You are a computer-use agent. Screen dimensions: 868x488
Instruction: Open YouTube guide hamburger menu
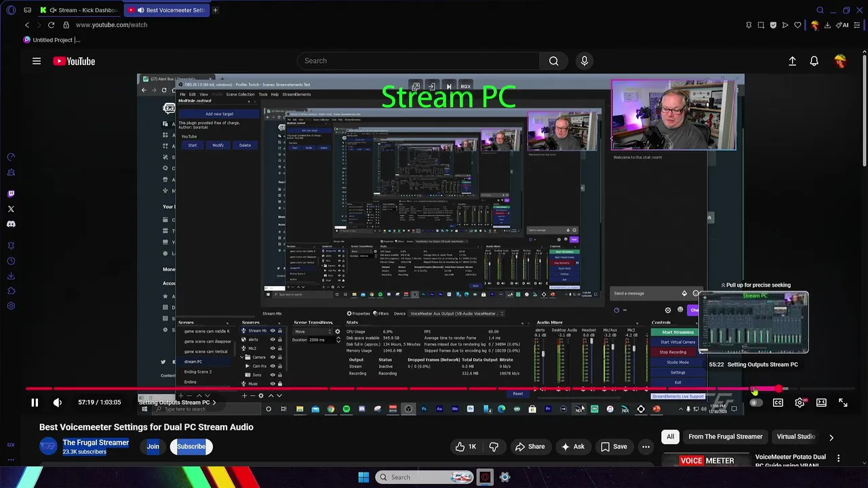[x=37, y=61]
